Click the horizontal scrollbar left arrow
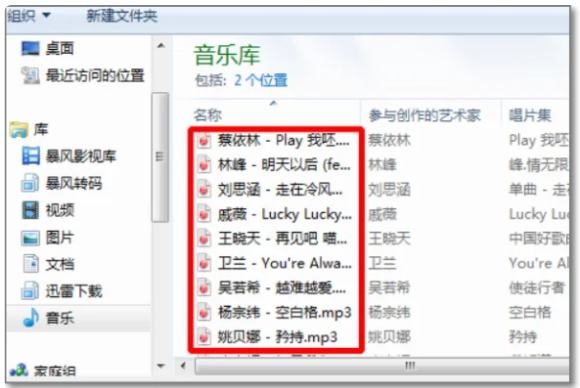 183,366
